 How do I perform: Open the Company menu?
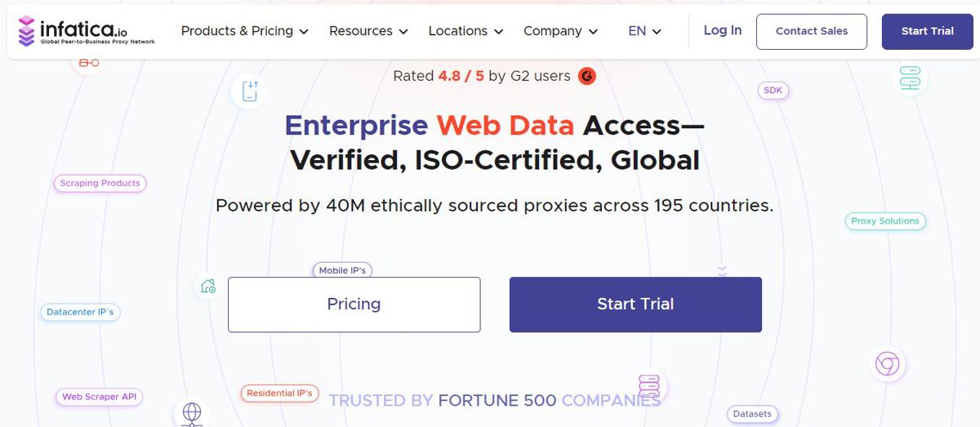[560, 31]
